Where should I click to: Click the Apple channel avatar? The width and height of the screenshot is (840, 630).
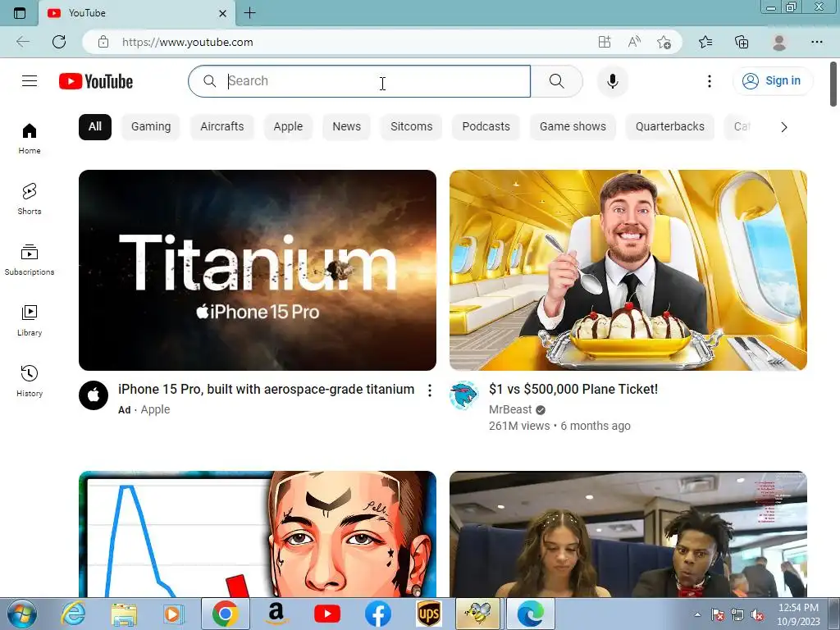(94, 395)
